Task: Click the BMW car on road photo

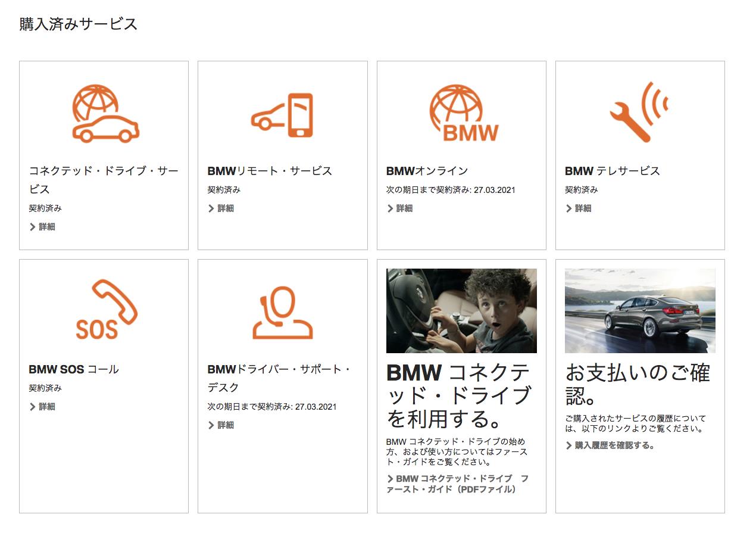Action: [x=640, y=311]
